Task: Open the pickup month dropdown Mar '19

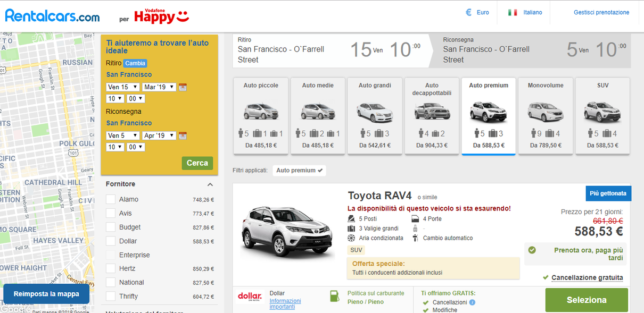Action: coord(159,87)
